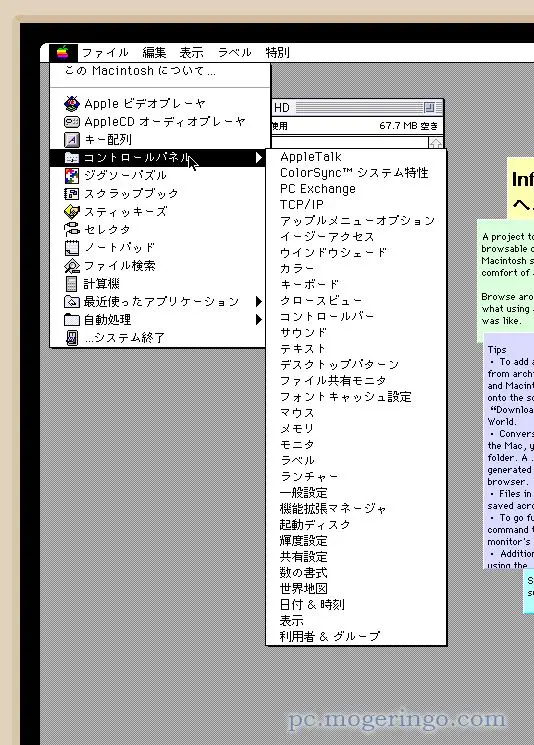The width and height of the screenshot is (534, 745).
Task: Click the 67.7 MB 空き text
Action: tap(409, 126)
